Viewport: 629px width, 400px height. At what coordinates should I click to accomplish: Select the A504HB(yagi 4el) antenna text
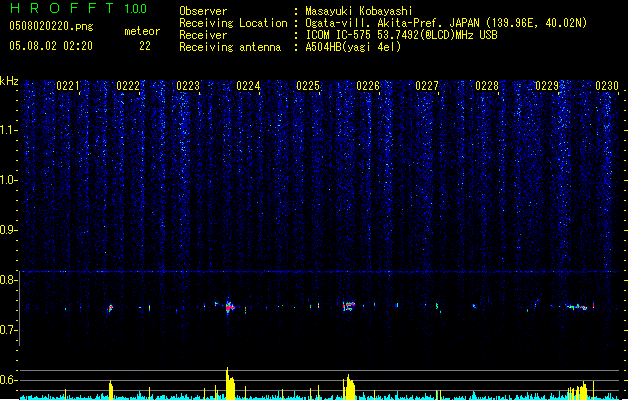[353, 47]
